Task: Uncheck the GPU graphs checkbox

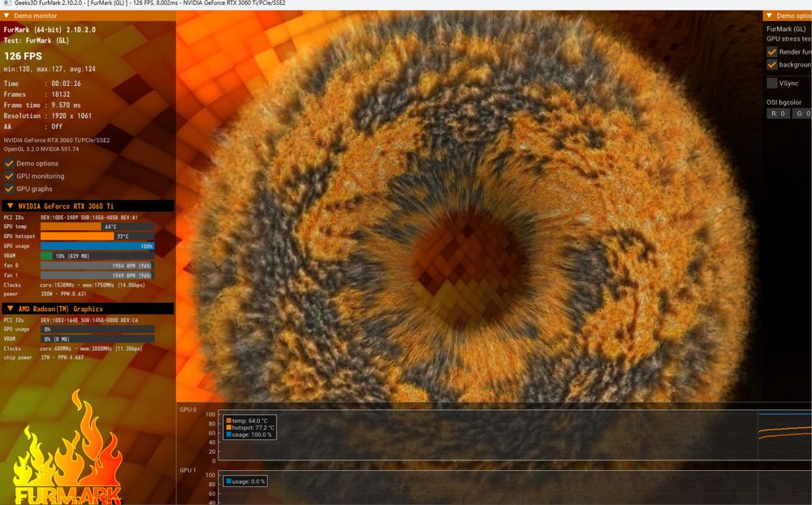Action: click(9, 188)
